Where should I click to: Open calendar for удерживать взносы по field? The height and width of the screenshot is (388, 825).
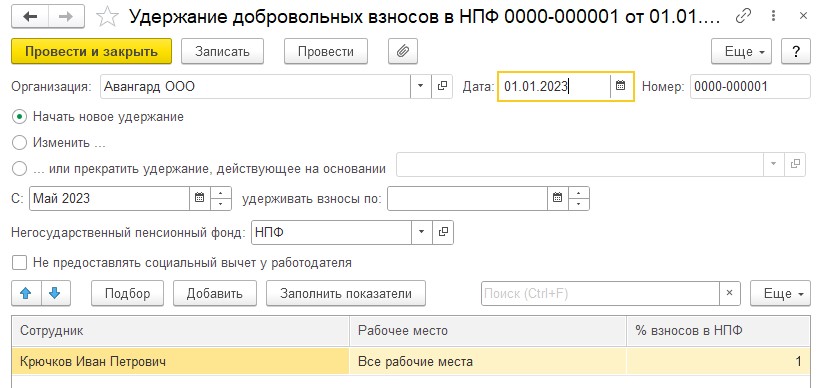pyautogui.click(x=558, y=198)
